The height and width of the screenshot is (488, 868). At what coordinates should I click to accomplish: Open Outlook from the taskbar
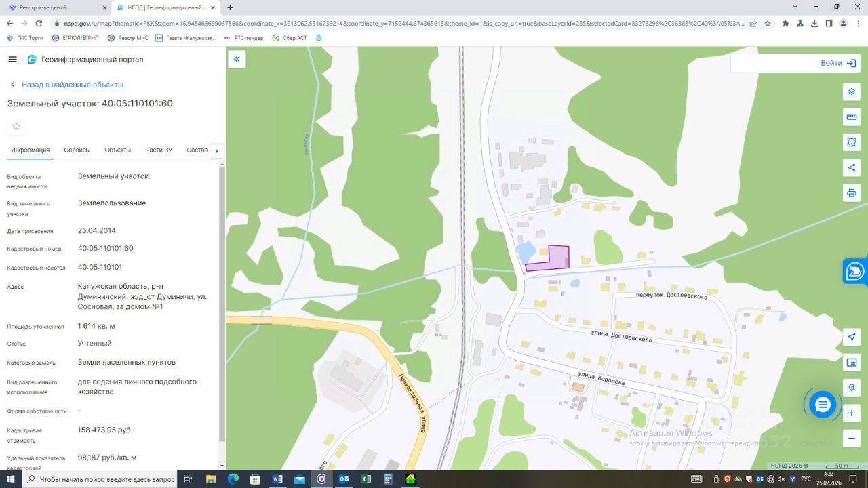tap(344, 479)
